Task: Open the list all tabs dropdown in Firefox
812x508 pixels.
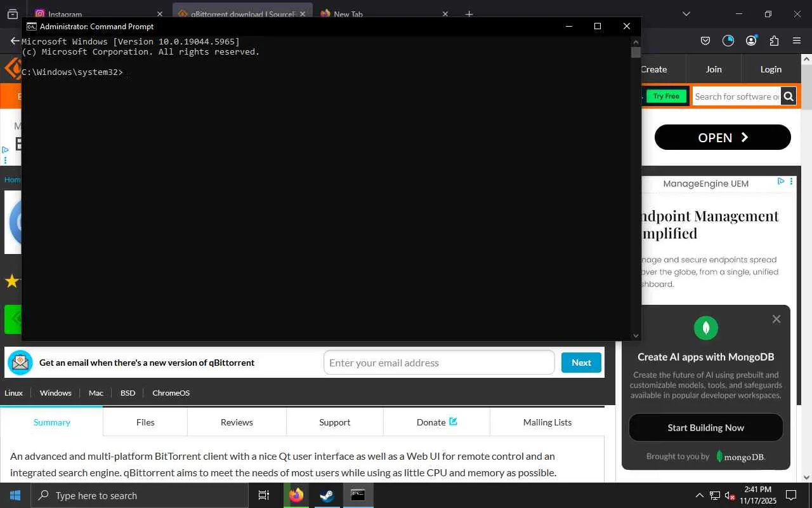Action: pyautogui.click(x=686, y=14)
